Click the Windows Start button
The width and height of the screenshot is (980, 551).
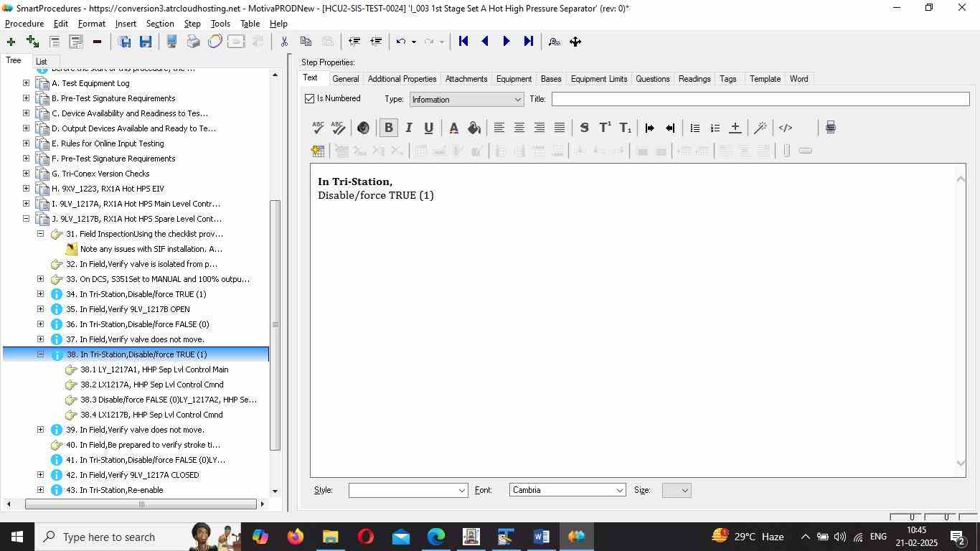pos(17,537)
